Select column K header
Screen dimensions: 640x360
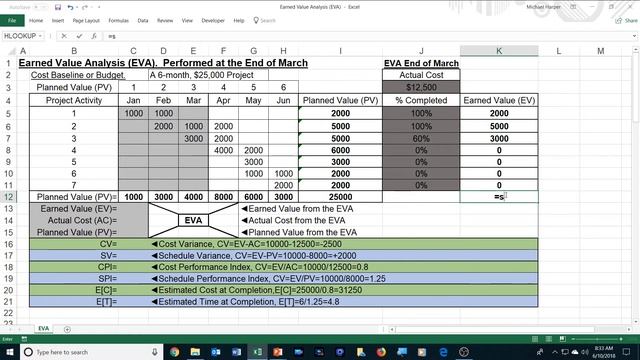point(499,51)
